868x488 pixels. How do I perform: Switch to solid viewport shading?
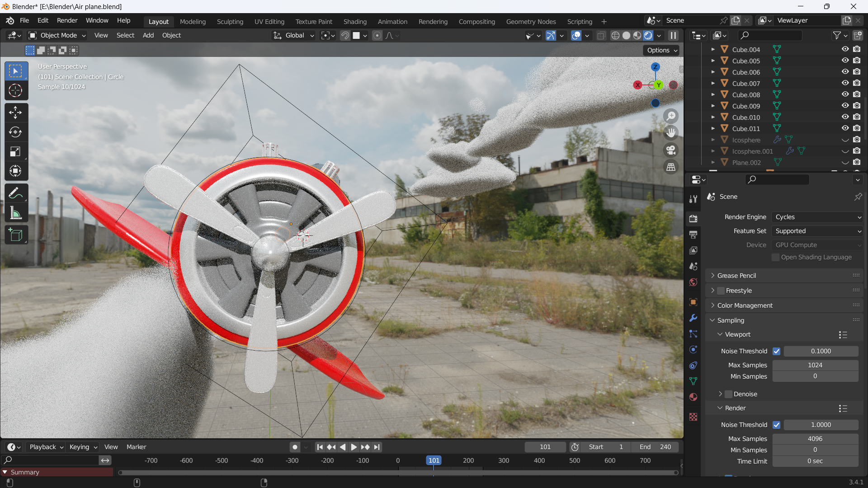pyautogui.click(x=626, y=36)
